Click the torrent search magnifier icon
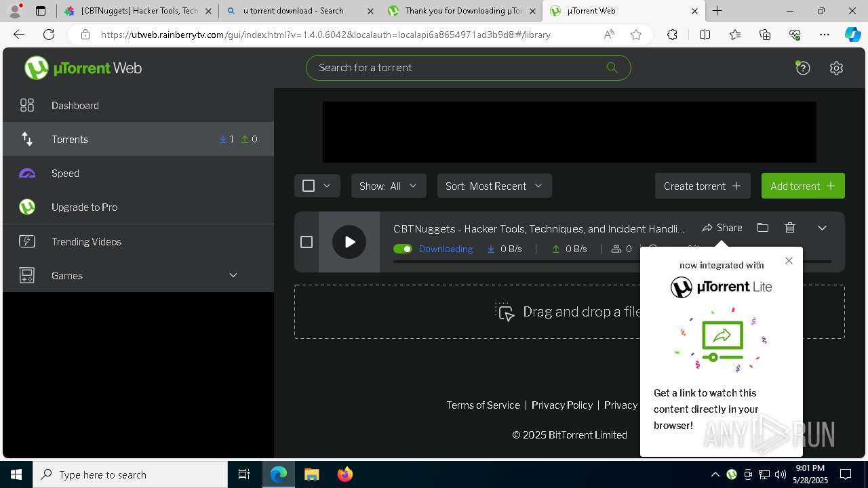 click(x=612, y=67)
